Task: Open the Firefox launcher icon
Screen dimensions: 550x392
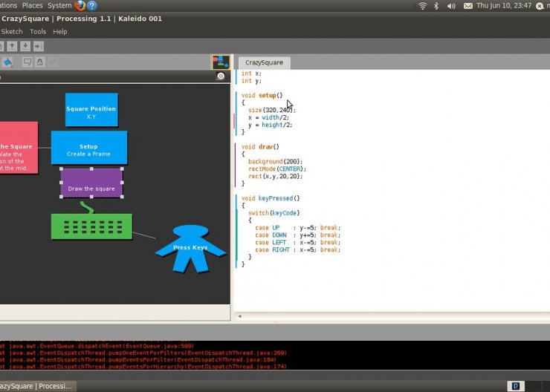Action: 80,6
